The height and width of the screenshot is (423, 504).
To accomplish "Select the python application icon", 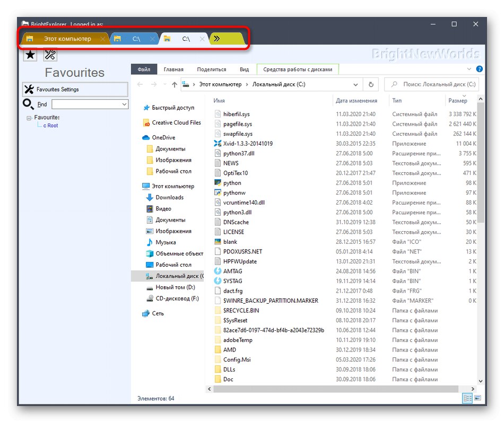I will coord(218,183).
